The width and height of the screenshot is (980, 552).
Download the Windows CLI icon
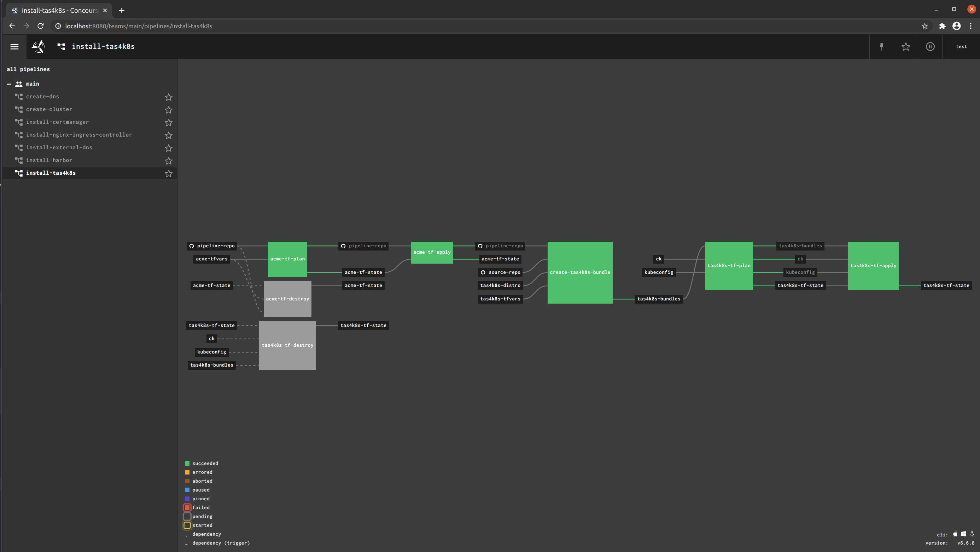click(963, 534)
